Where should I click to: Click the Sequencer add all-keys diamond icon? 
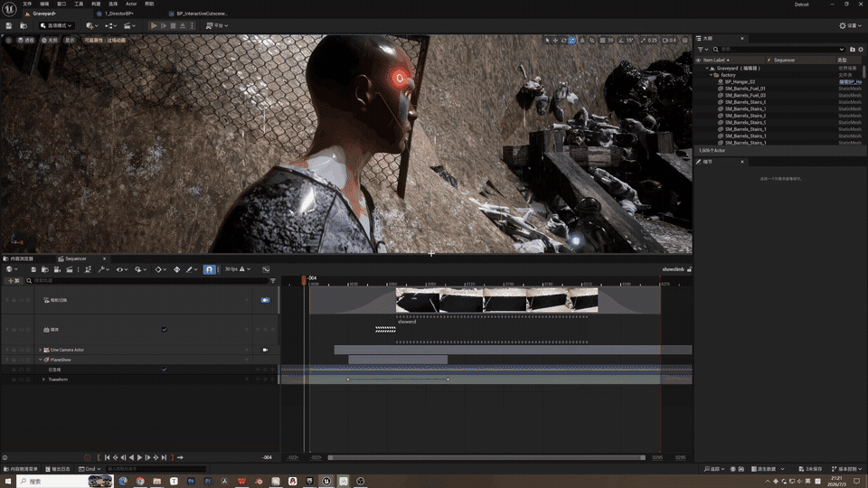point(176,269)
